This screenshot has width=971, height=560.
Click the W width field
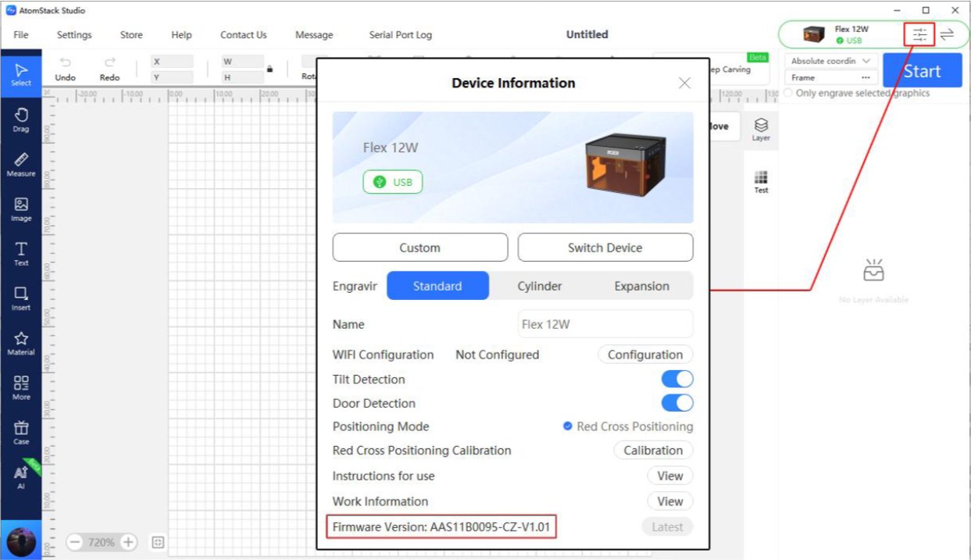point(242,61)
